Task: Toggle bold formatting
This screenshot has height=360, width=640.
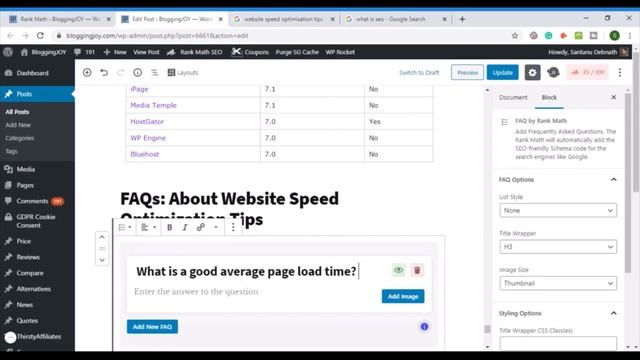Action: tap(169, 227)
